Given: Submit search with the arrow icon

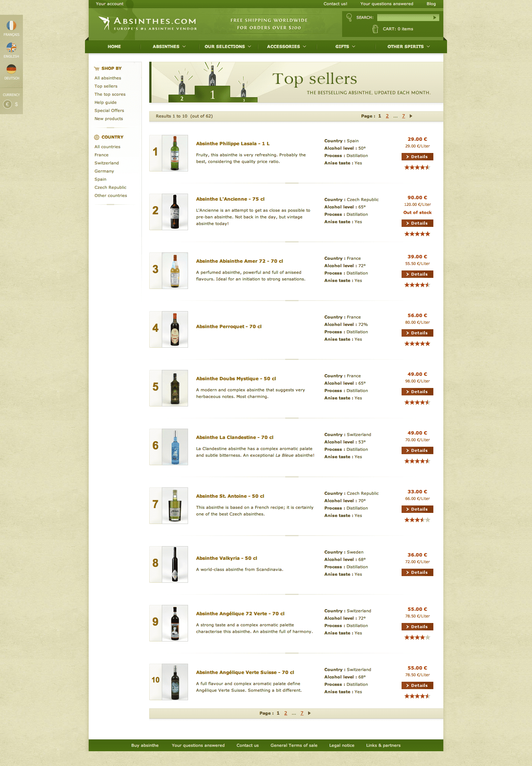Looking at the screenshot, I should [435, 17].
